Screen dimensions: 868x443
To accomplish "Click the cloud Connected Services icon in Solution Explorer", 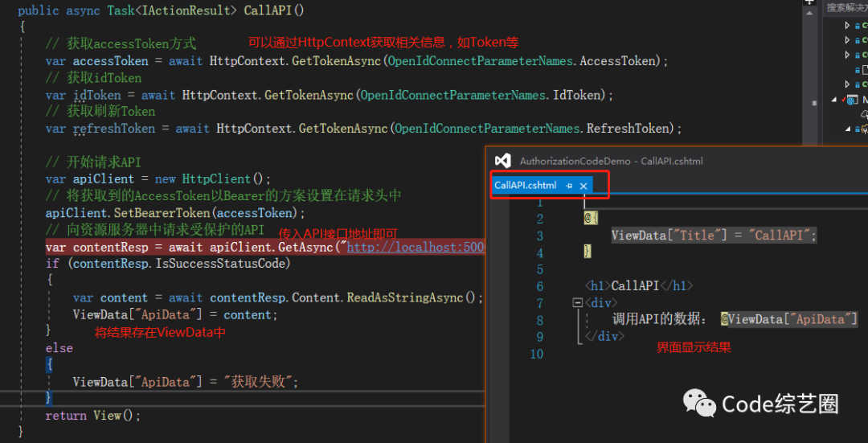I will point(864,114).
